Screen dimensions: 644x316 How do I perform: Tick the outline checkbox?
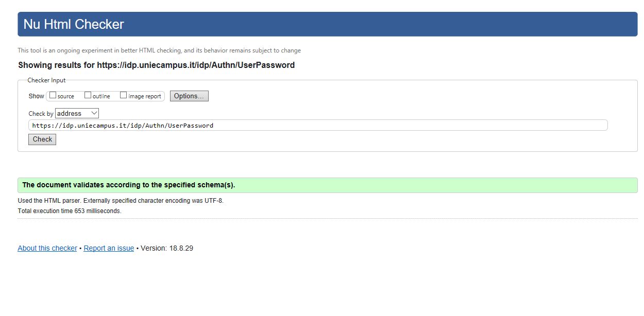pyautogui.click(x=88, y=95)
